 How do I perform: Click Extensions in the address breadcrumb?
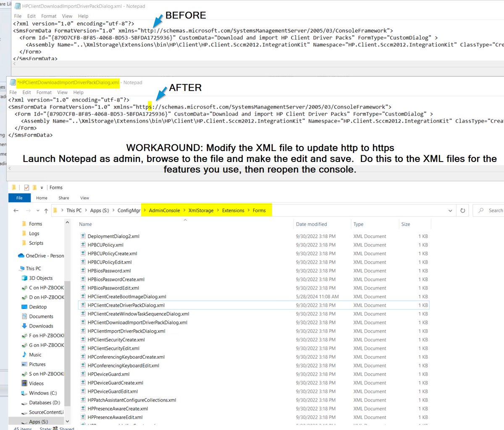[x=233, y=211]
